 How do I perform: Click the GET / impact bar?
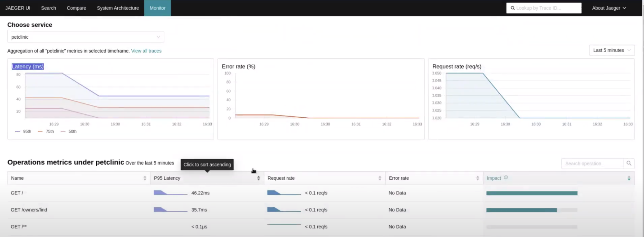[x=532, y=193]
